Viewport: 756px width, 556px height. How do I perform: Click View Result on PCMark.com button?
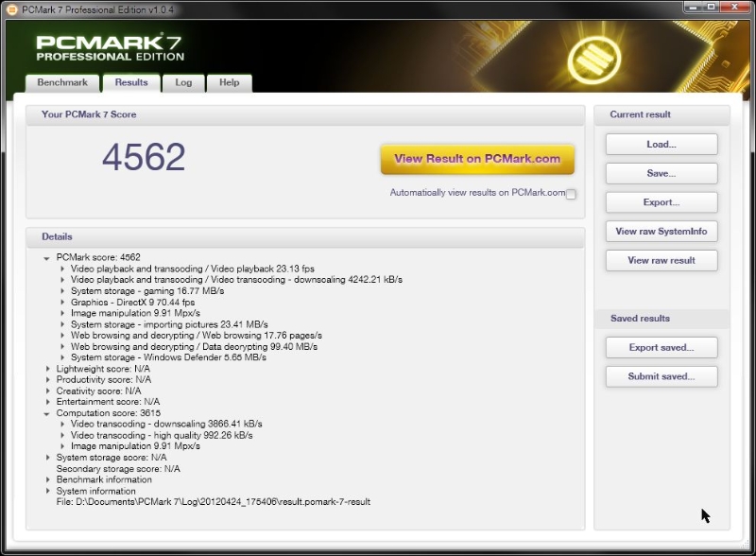pyautogui.click(x=477, y=159)
